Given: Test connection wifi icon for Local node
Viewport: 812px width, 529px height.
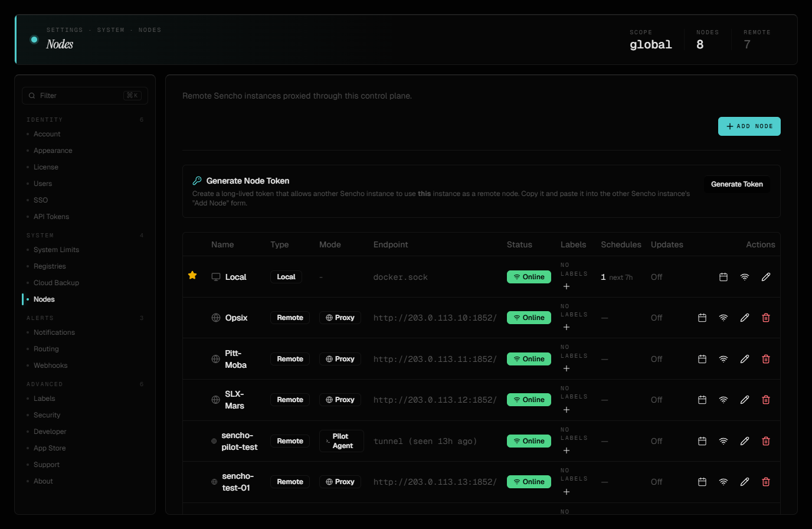Looking at the screenshot, I should tap(745, 277).
